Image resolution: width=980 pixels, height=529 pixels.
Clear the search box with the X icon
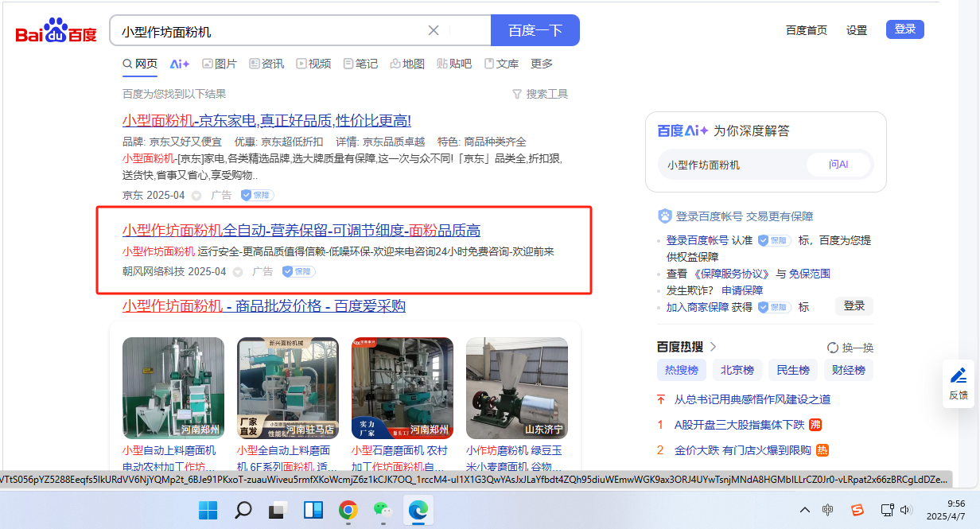(x=434, y=30)
